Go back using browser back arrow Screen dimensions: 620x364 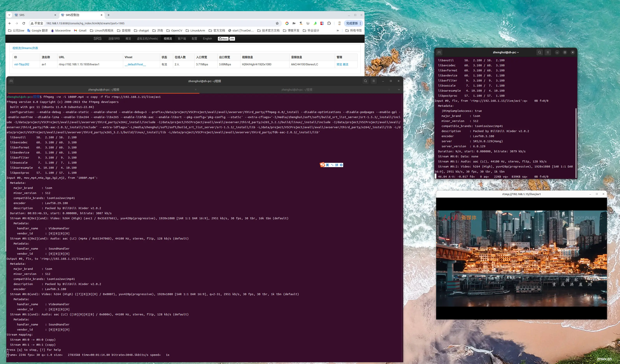point(10,23)
